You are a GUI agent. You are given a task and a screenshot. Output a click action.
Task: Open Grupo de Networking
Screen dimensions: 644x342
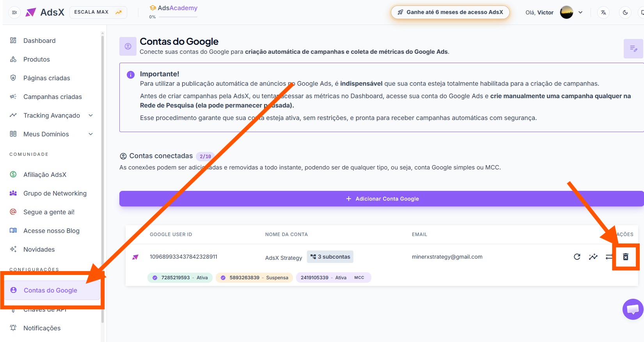[55, 193]
